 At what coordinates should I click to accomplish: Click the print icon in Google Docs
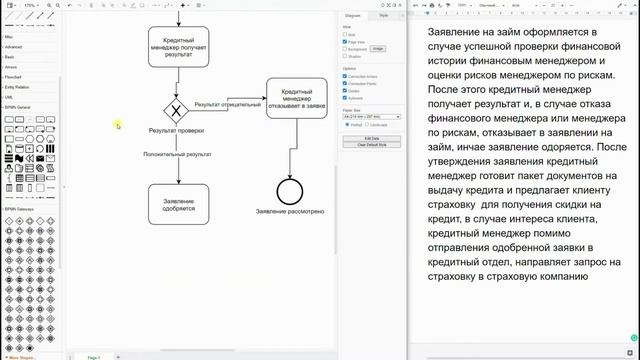[x=432, y=5]
